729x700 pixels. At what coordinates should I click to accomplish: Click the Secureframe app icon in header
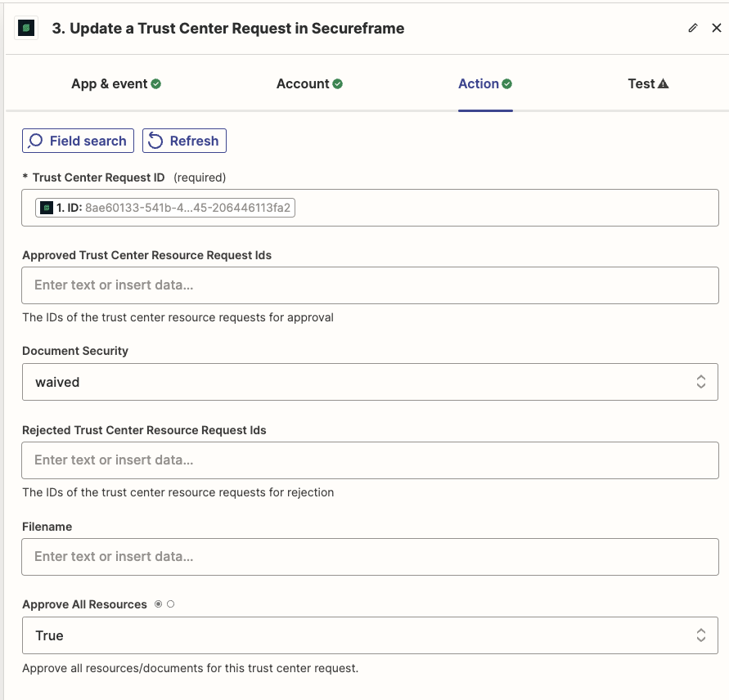click(26, 28)
